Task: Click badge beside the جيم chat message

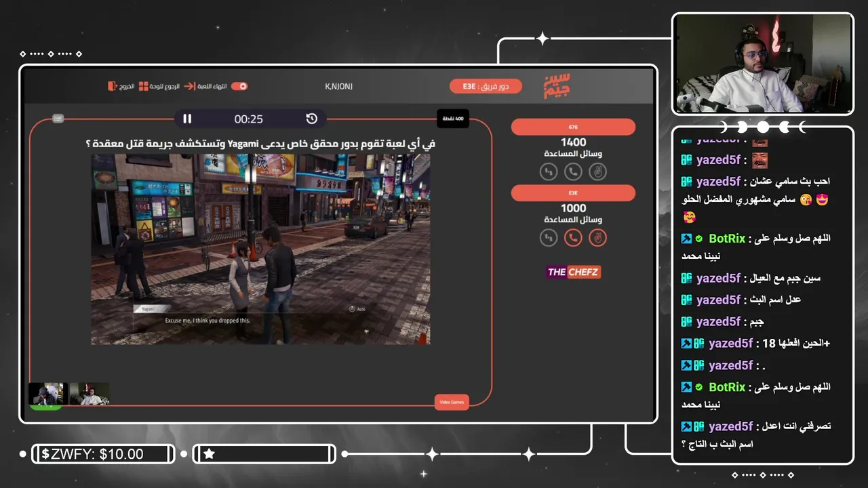Action: pos(686,321)
